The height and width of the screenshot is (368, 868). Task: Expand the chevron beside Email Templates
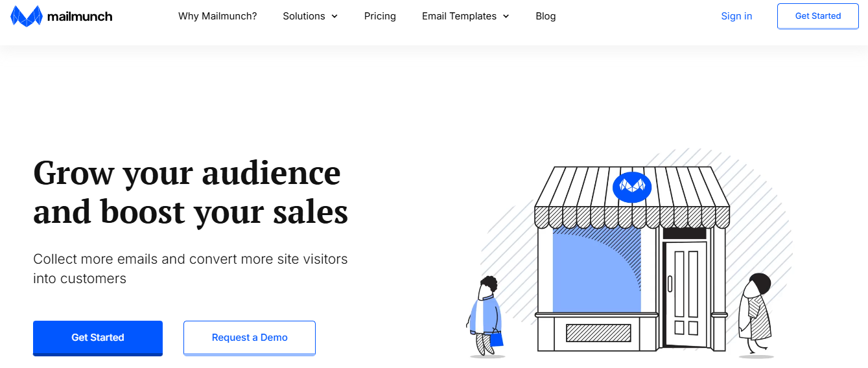coord(506,17)
